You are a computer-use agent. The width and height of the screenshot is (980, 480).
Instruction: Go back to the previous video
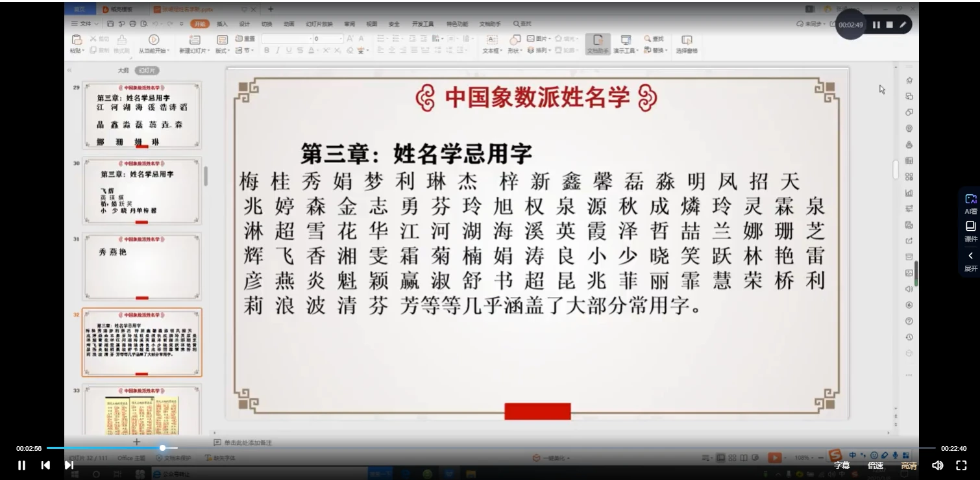click(x=45, y=465)
